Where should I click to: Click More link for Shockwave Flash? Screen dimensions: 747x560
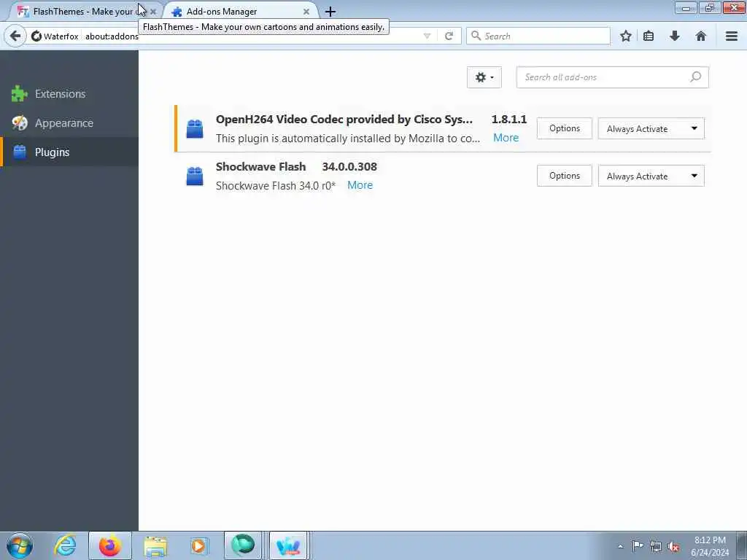(360, 185)
